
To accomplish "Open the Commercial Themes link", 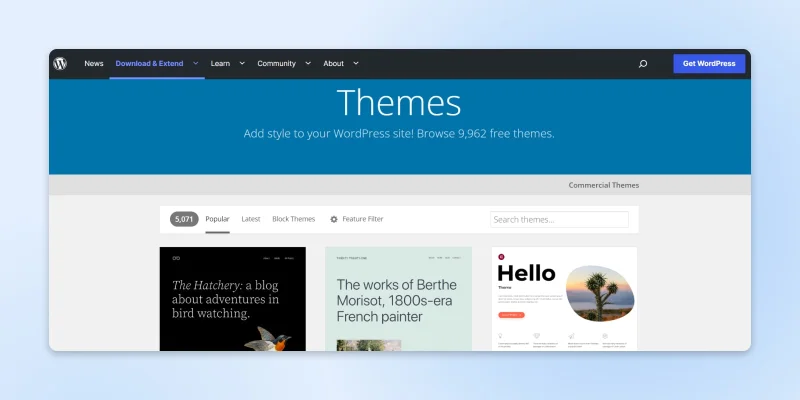I will tap(604, 185).
